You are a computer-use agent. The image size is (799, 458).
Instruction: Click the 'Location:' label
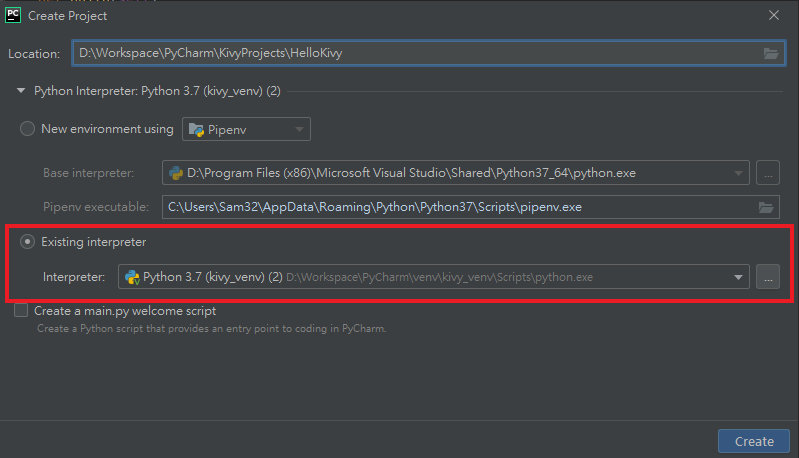pyautogui.click(x=34, y=54)
